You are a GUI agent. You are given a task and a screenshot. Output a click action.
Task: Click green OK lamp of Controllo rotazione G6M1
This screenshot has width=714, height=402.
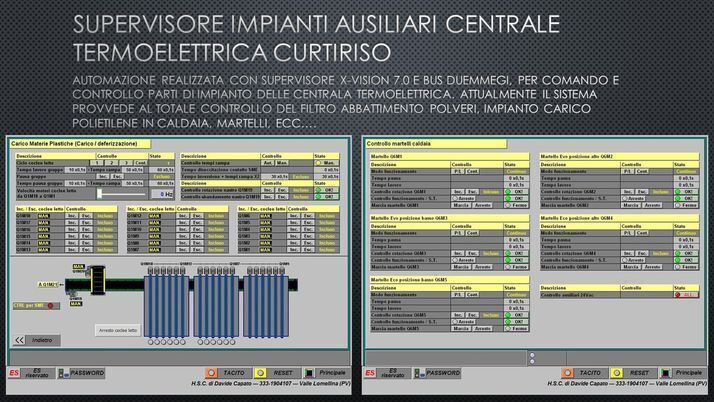pos(508,192)
